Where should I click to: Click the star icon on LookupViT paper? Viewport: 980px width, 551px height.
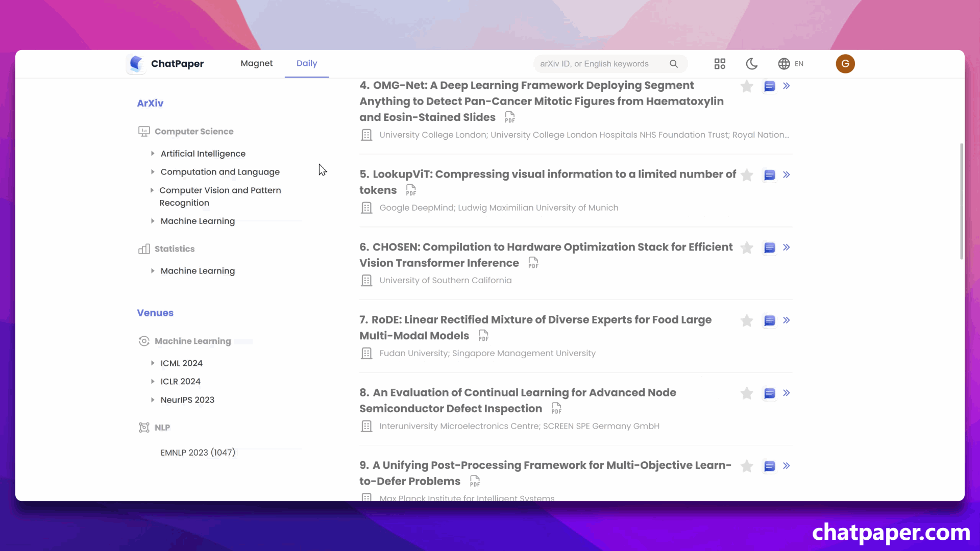tap(747, 175)
